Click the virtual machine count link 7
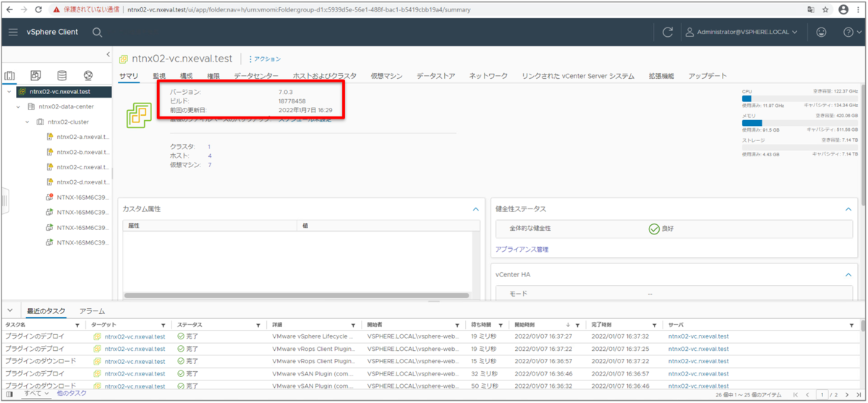This screenshot has height=403, width=868. pyautogui.click(x=210, y=165)
